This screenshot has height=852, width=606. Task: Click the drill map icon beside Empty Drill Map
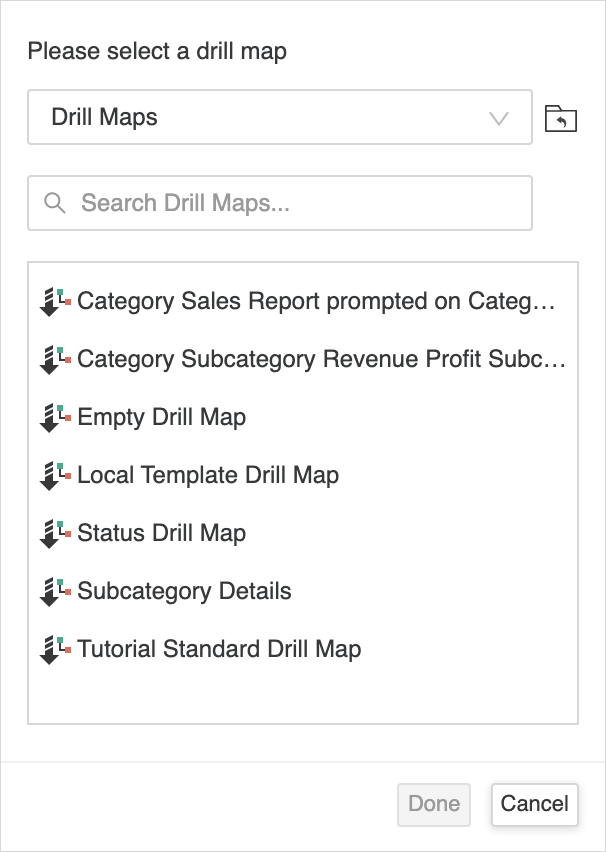[55, 418]
